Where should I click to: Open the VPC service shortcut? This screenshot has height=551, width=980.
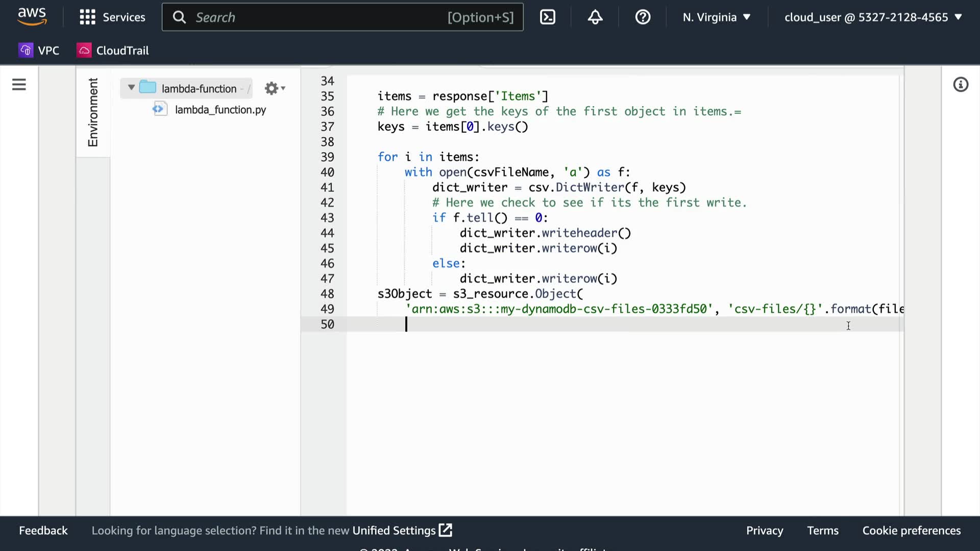click(39, 51)
